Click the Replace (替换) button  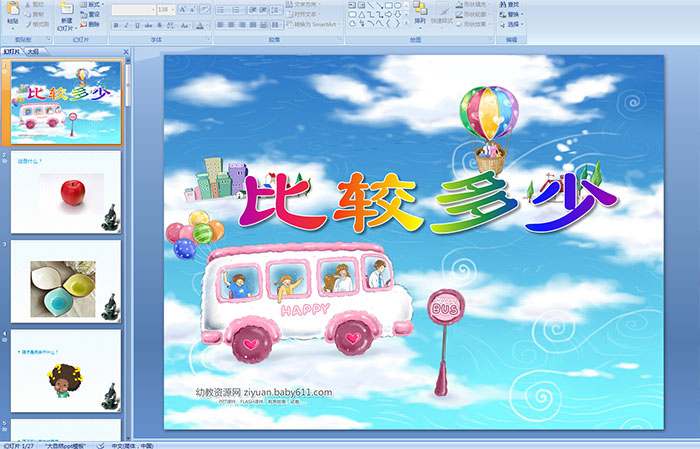point(514,15)
